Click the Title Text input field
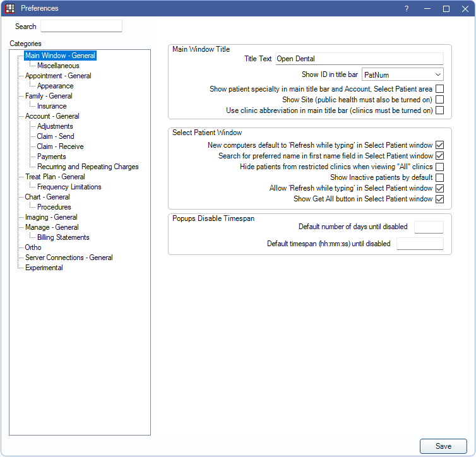The width and height of the screenshot is (476, 457). [359, 59]
